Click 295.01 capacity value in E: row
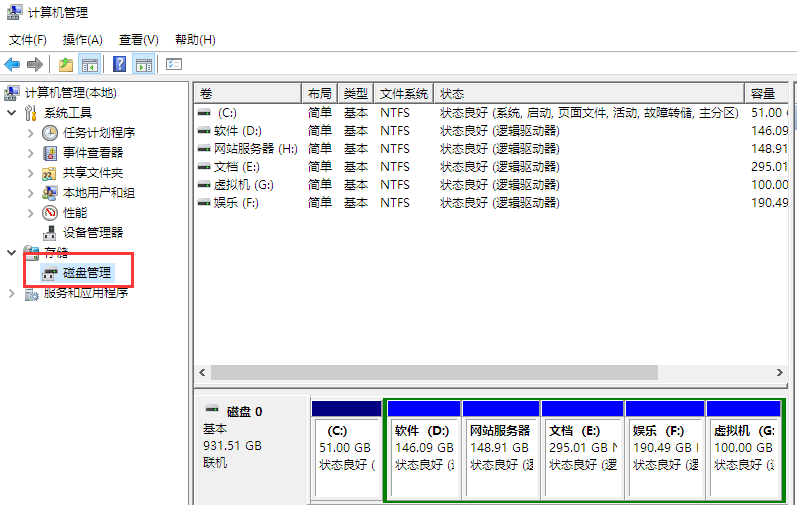 (770, 167)
